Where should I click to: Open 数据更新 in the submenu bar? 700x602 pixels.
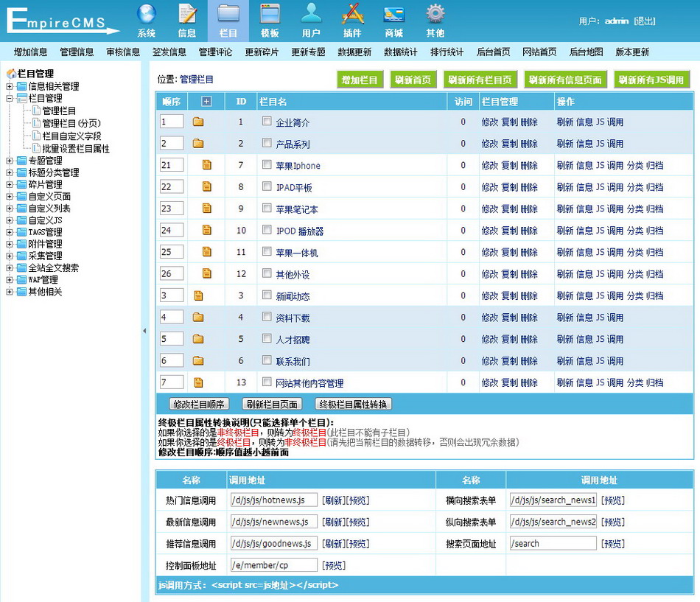click(354, 52)
